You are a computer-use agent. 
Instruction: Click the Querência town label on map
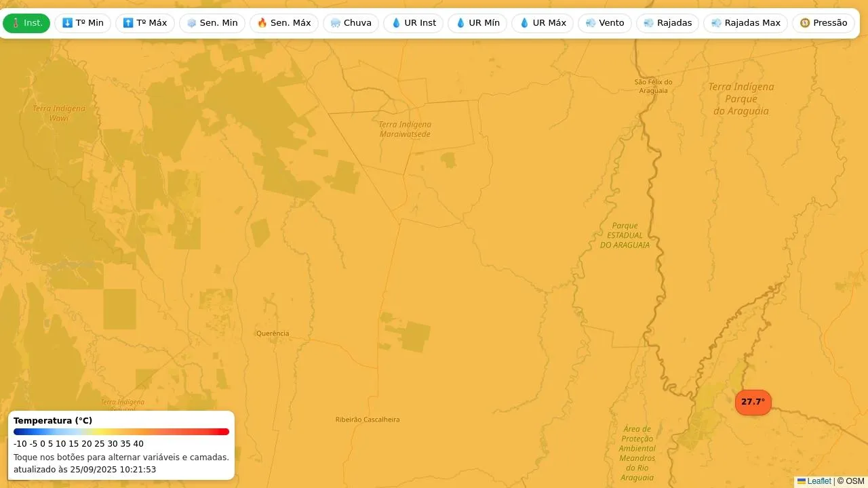[273, 333]
